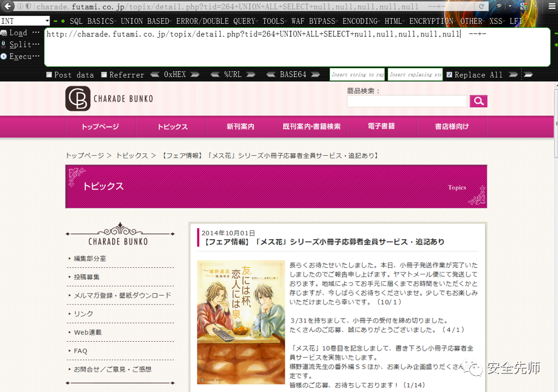558x392 pixels.
Task: Click the 商品検索 search input field
Action: pyautogui.click(x=407, y=101)
